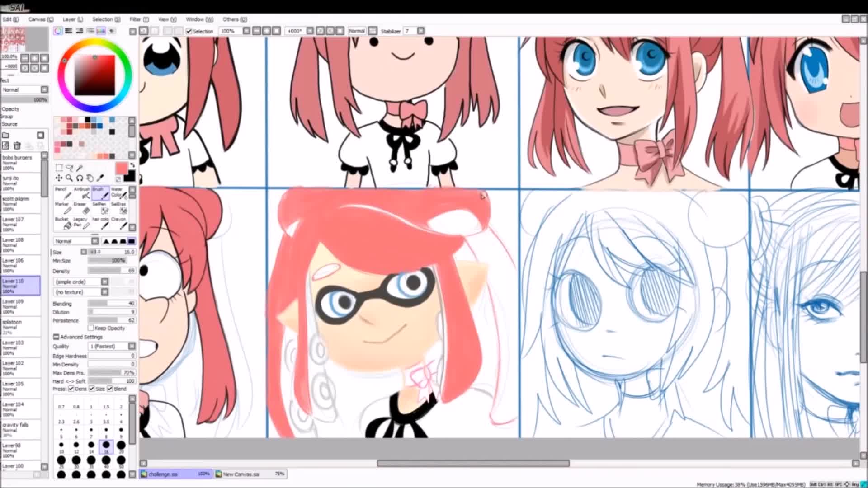Open the Window menu

tap(199, 19)
